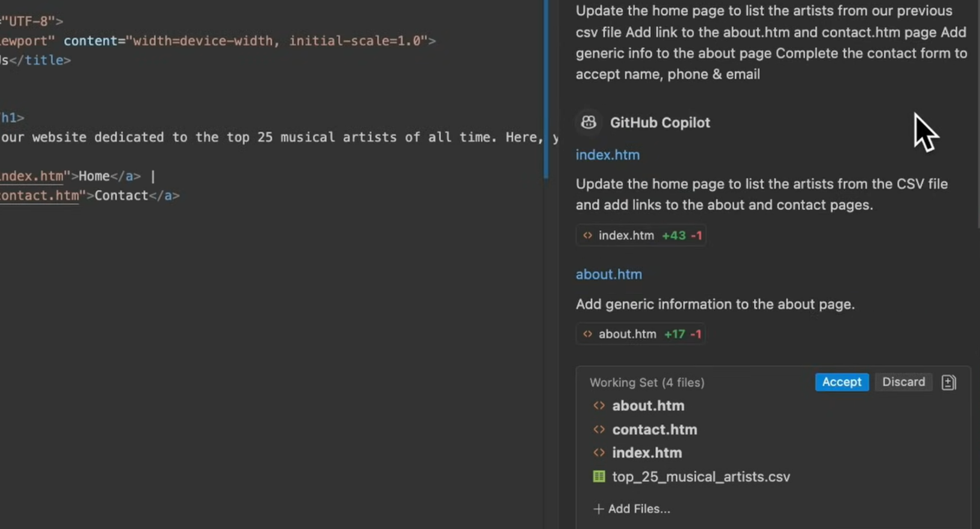Click the HTML file icon beside about.htm in Working Set
The height and width of the screenshot is (529, 980).
[x=599, y=405]
